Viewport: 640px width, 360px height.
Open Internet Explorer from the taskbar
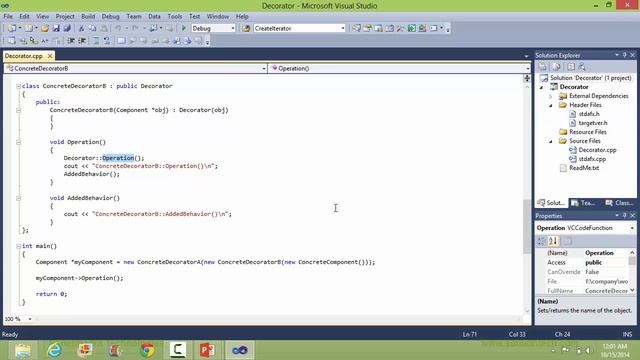[54, 350]
